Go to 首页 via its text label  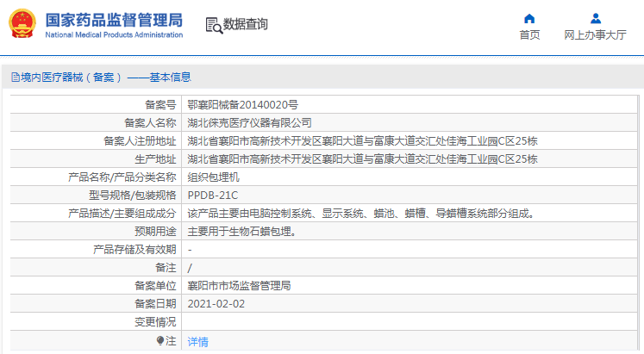[x=529, y=35]
